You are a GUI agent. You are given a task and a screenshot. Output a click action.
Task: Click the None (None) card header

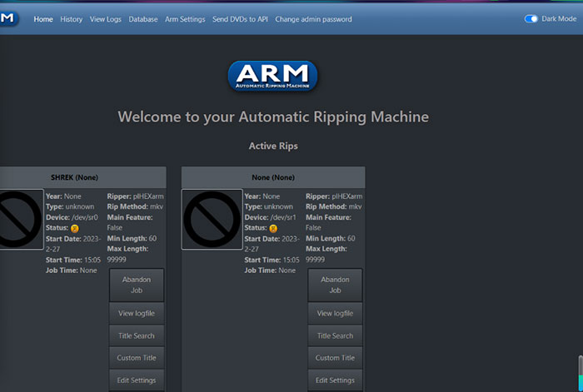(x=273, y=177)
